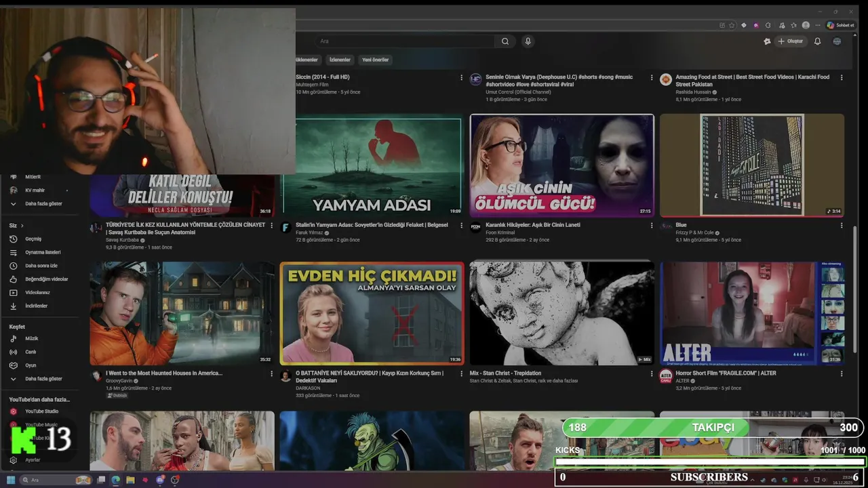This screenshot has height=488, width=868.
Task: Open Yamyam Adası video thumbnail
Action: tap(372, 165)
